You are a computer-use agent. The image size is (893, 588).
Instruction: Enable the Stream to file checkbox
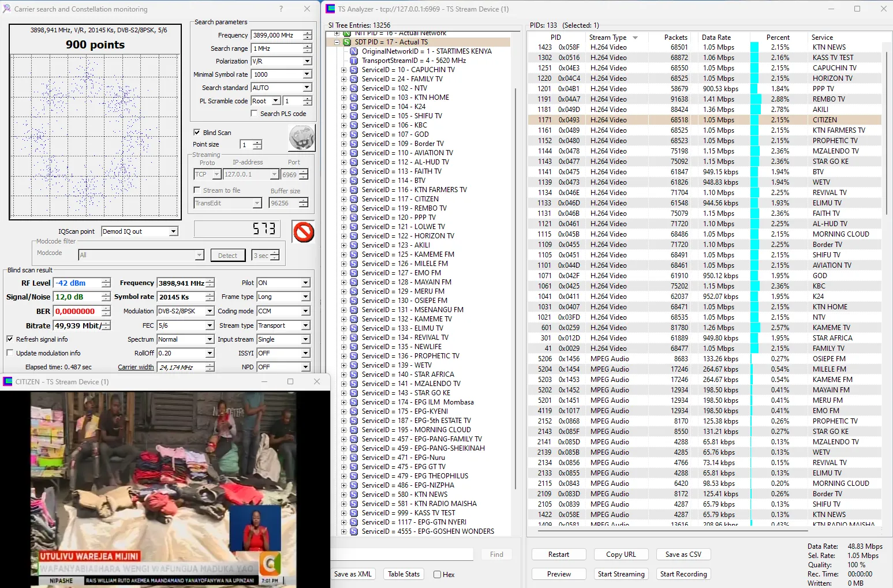point(197,190)
